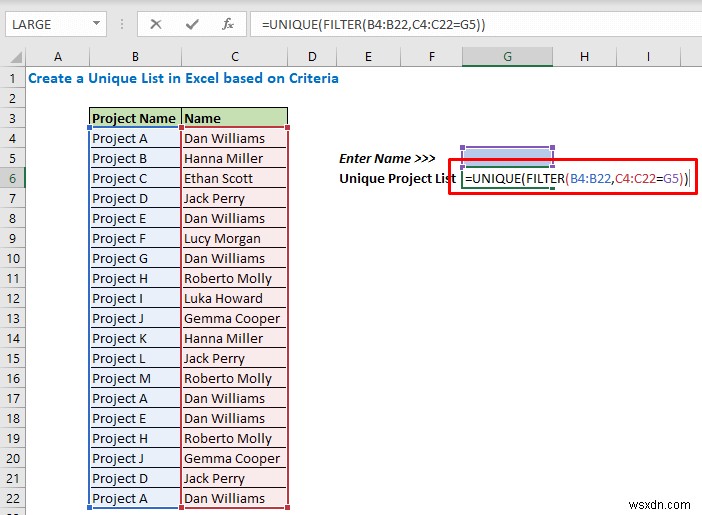The image size is (702, 515).
Task: Click Project A in row 17
Action: [x=135, y=399]
